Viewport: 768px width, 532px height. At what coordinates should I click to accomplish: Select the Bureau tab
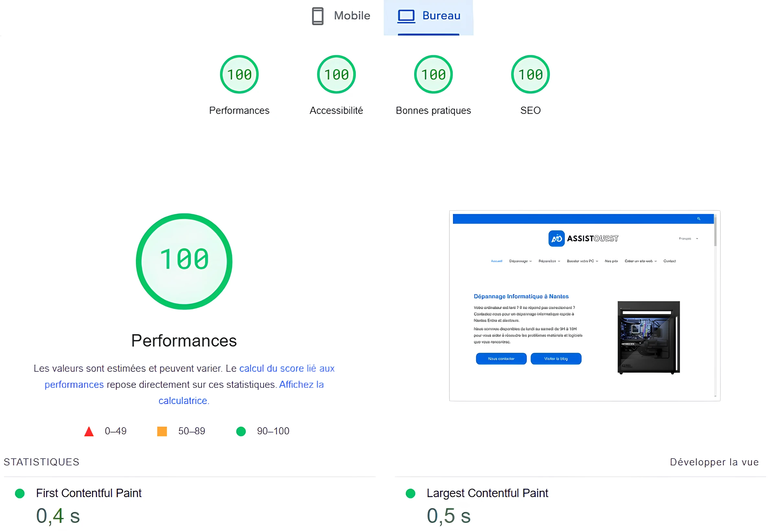point(441,16)
